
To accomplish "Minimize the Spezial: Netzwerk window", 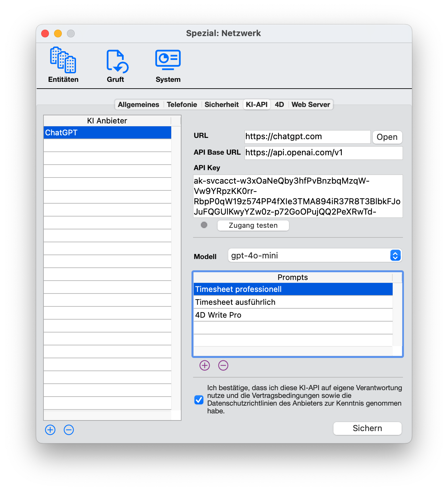I will pos(58,34).
